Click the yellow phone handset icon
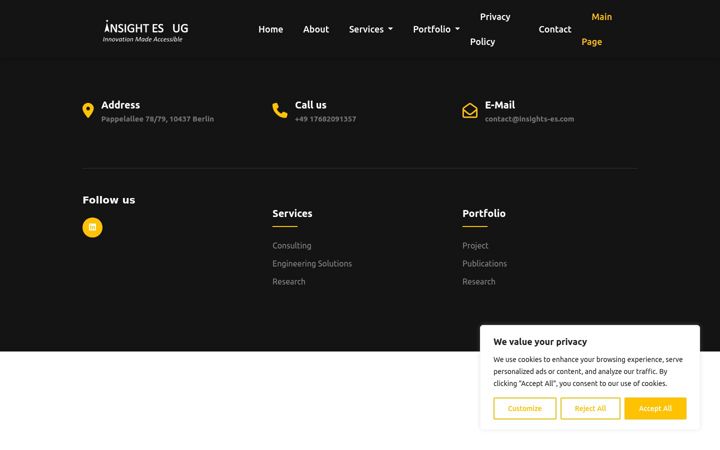Viewport: 720px width, 450px height. [280, 111]
